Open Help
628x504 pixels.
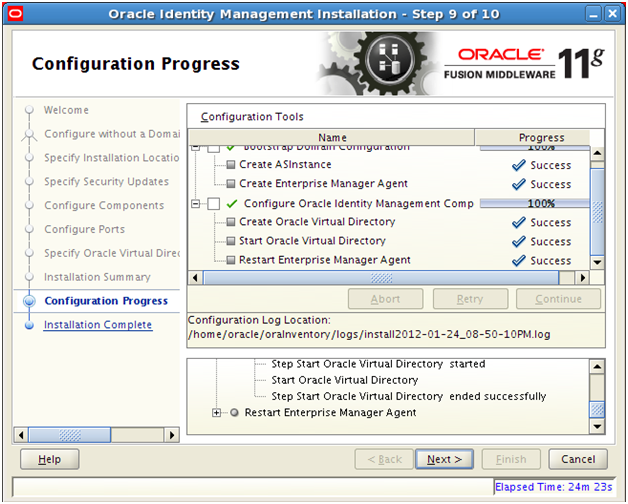click(50, 459)
